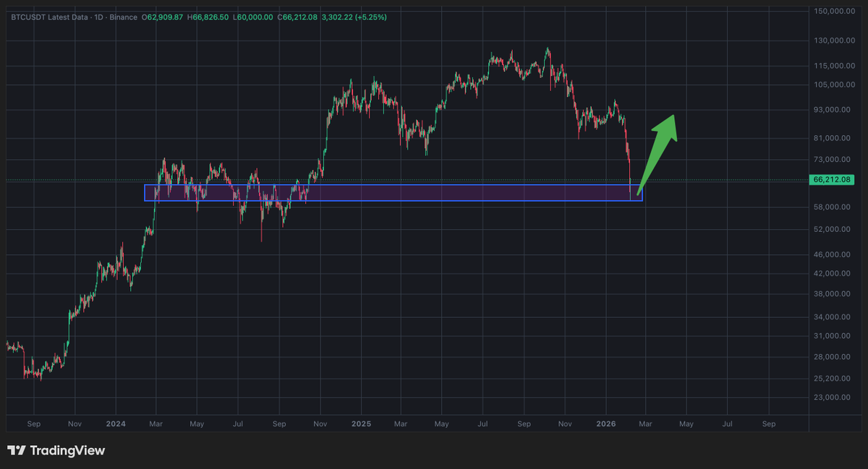868x469 pixels.
Task: Select the high value H66,826.50
Action: 208,17
